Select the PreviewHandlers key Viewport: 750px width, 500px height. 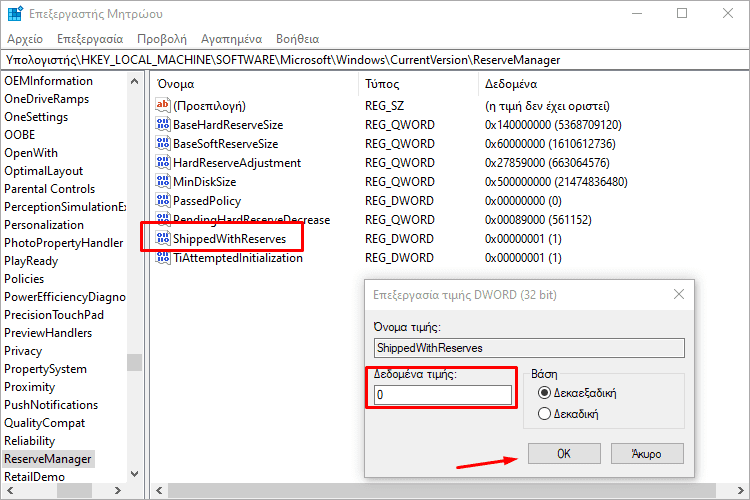tap(48, 333)
